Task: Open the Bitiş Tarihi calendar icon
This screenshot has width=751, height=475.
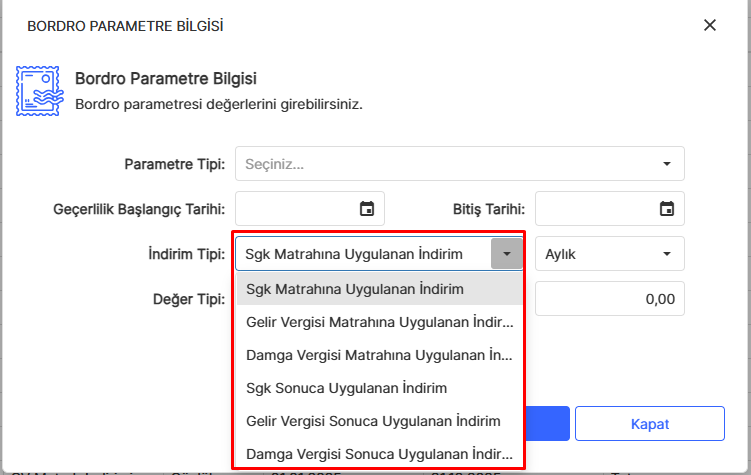Action: click(666, 209)
